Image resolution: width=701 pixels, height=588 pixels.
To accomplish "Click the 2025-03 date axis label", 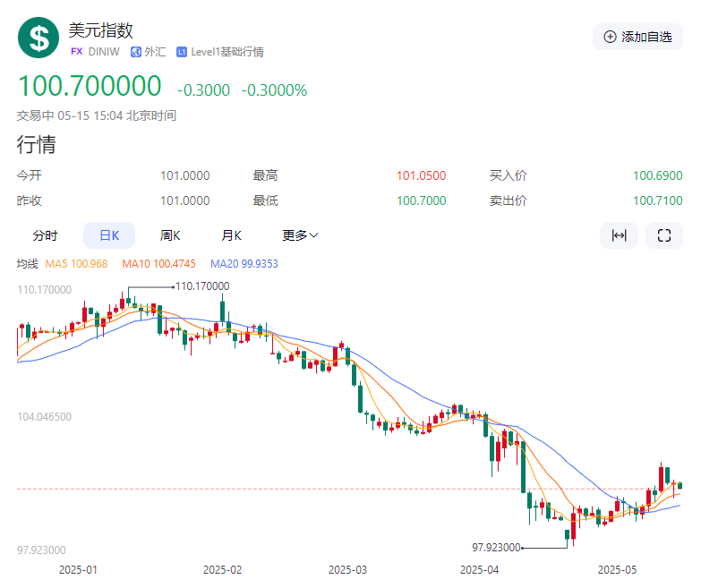I will pyautogui.click(x=347, y=570).
